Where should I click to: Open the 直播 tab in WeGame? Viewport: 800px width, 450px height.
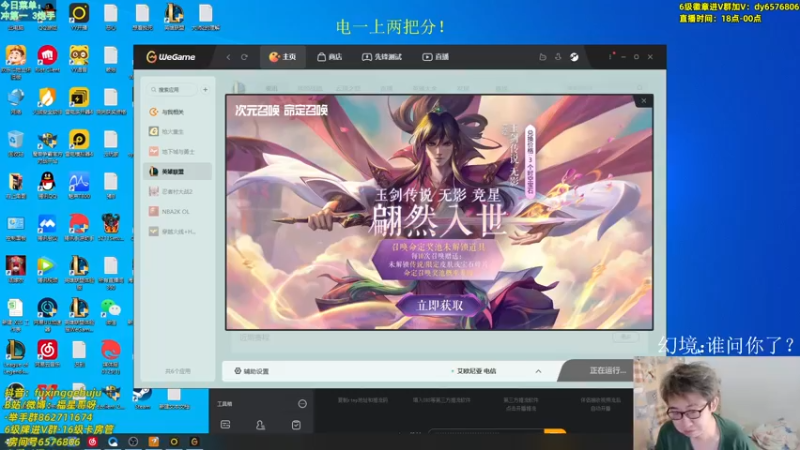[x=436, y=57]
